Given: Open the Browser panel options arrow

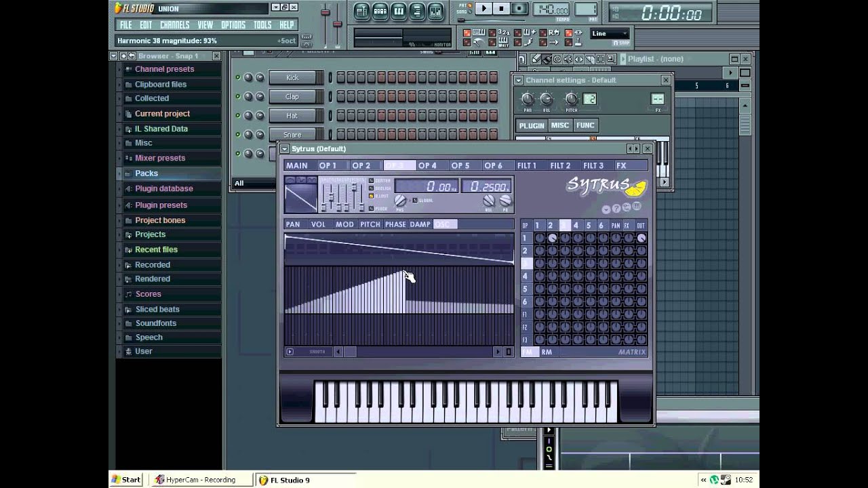Looking at the screenshot, I should [114, 56].
